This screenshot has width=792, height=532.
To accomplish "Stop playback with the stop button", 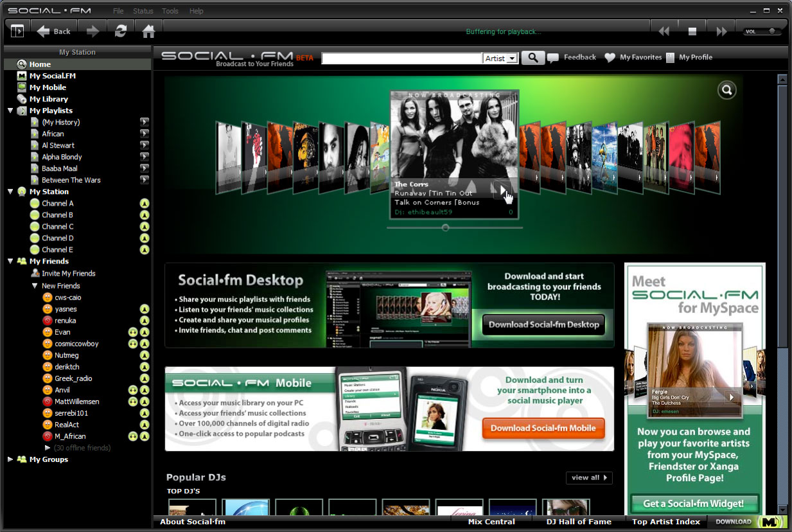I will [692, 31].
